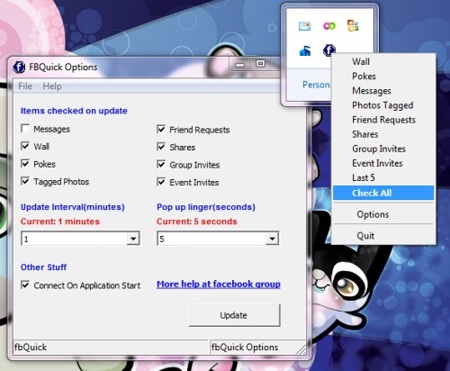Uncheck the Wall checkbox

[25, 146]
